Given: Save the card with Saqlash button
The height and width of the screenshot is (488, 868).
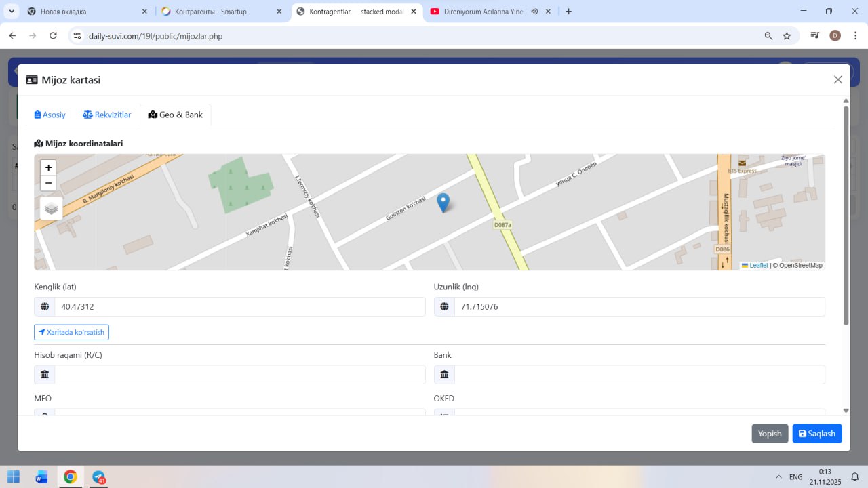Looking at the screenshot, I should pyautogui.click(x=816, y=434).
